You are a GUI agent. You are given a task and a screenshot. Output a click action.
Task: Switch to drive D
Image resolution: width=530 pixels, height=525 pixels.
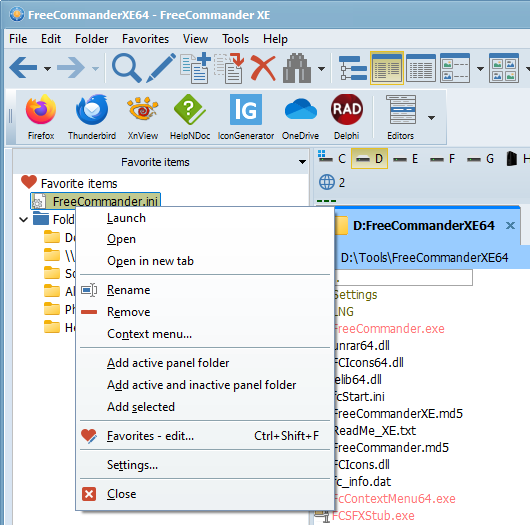tap(369, 158)
